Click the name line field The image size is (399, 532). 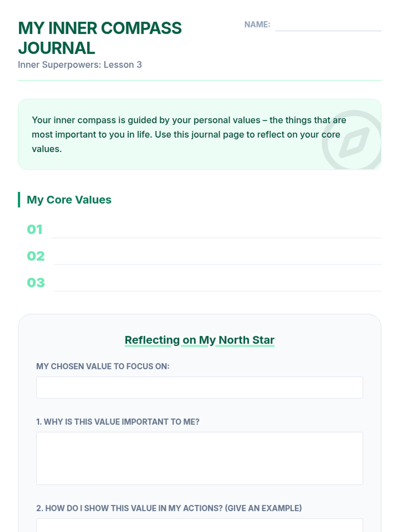[x=328, y=25]
